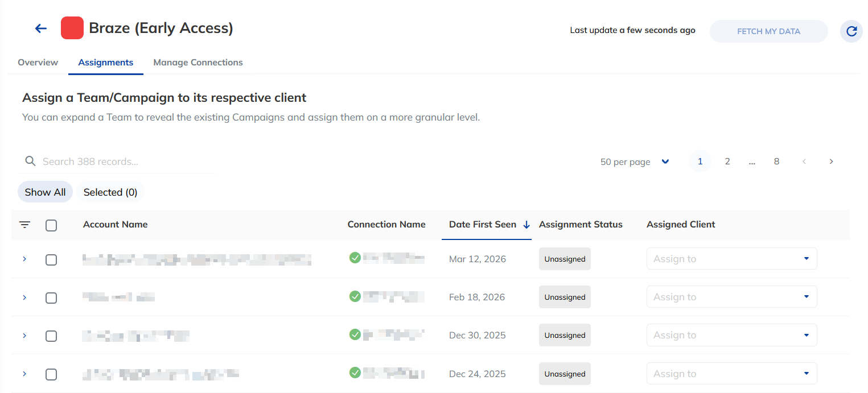868x393 pixels.
Task: Click the red Braze logo icon
Action: 72,28
